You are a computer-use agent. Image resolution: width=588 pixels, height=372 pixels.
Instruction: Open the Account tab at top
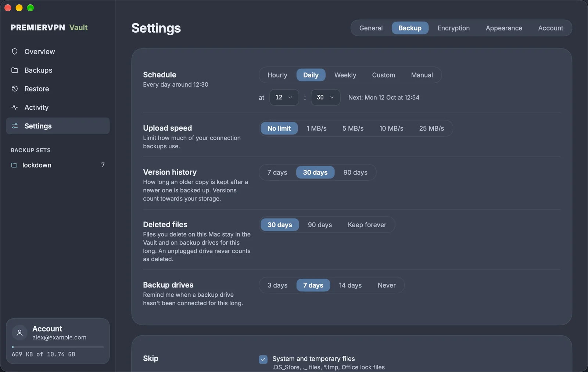(x=551, y=28)
